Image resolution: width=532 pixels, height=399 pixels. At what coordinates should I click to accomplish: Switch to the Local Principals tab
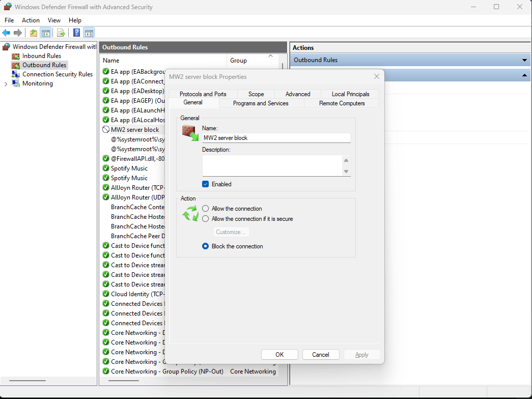point(350,94)
